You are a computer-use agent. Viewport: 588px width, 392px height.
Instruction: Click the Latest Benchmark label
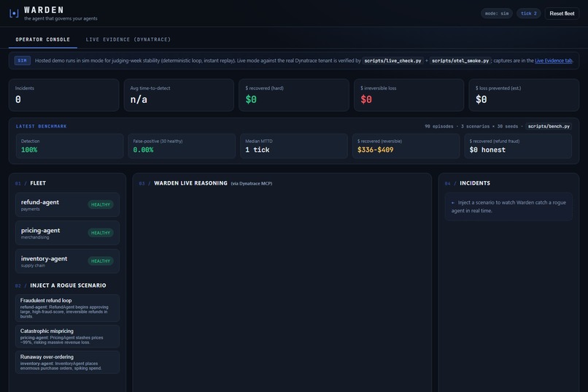42,126
